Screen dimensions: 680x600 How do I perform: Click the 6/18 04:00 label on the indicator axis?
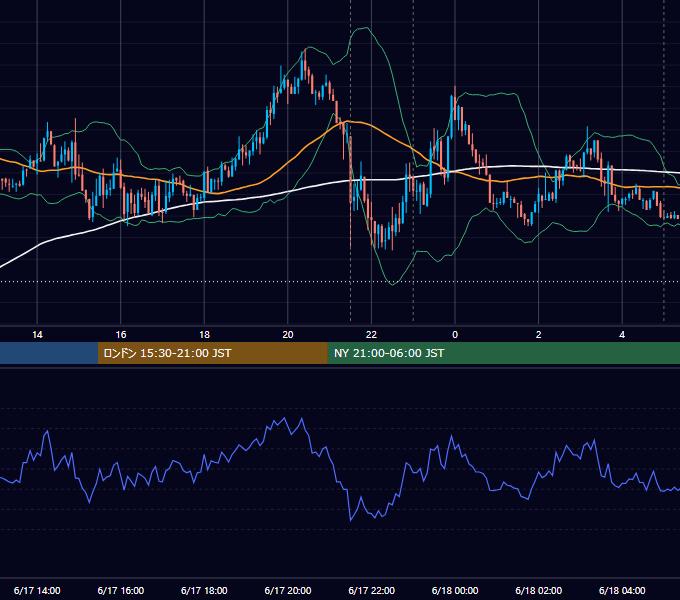(622, 590)
